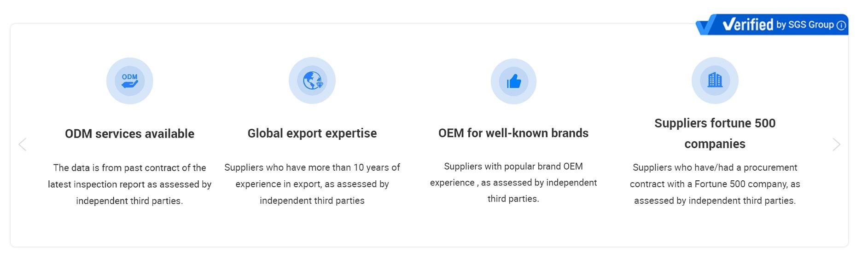Advance to the next carousel slide

[836, 144]
